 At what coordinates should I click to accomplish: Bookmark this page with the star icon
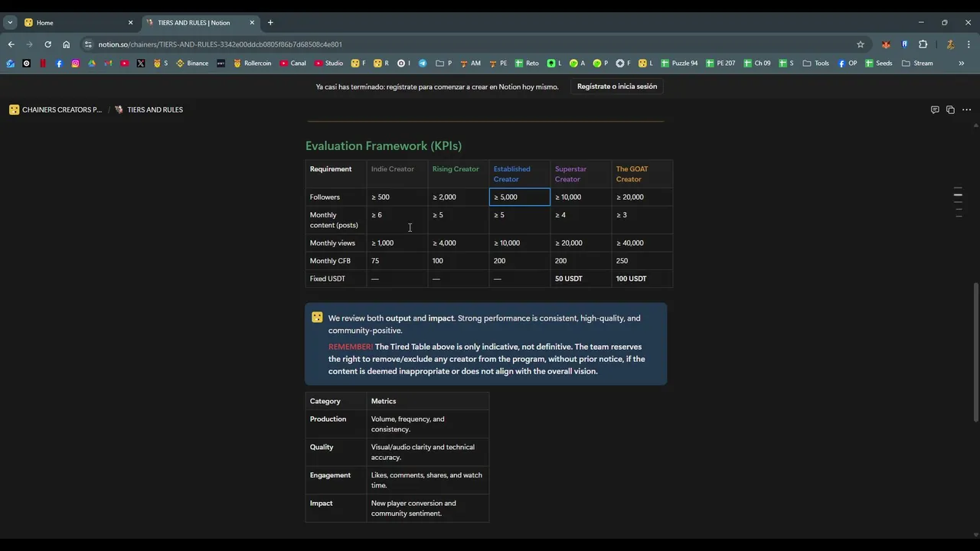[x=861, y=44]
